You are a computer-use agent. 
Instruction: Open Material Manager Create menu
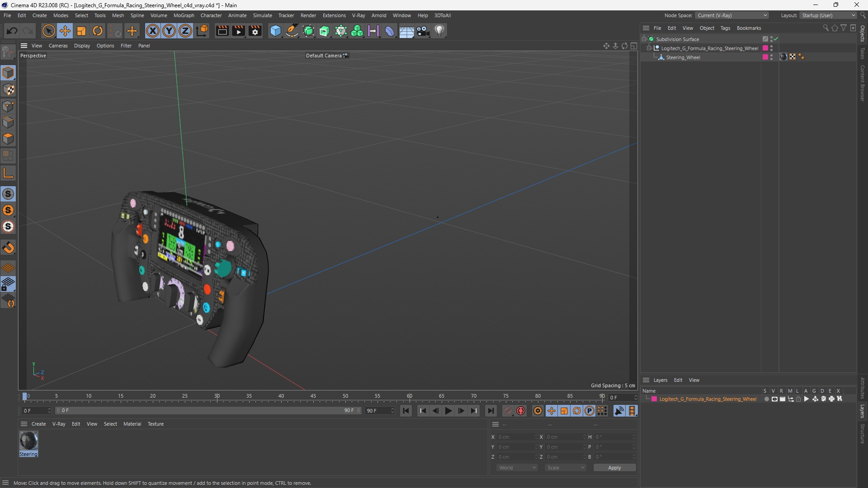tap(38, 424)
